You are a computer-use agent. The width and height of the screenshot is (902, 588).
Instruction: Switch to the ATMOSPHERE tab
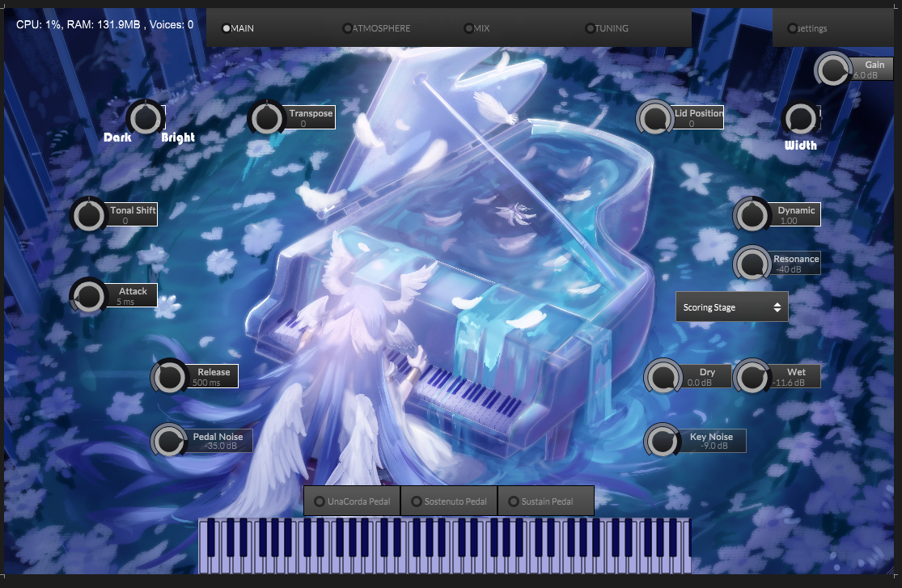point(376,27)
